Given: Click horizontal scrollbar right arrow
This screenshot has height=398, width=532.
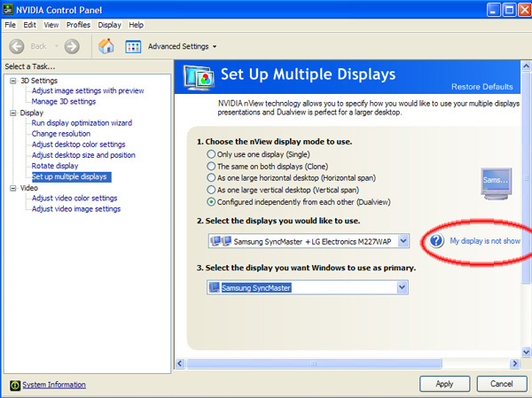Looking at the screenshot, I should click(x=515, y=363).
